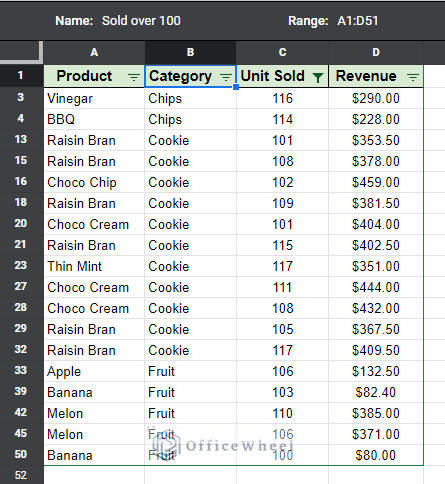This screenshot has width=445, height=484.
Task: Select the blue fill handle on Category cell
Action: click(x=236, y=87)
